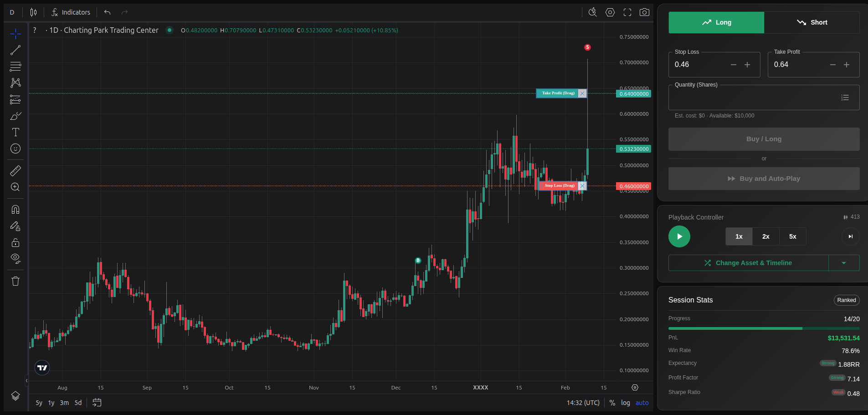Viewport: 868px width, 415px height.
Task: Open the Fibonacci retracement tool
Action: click(x=15, y=67)
